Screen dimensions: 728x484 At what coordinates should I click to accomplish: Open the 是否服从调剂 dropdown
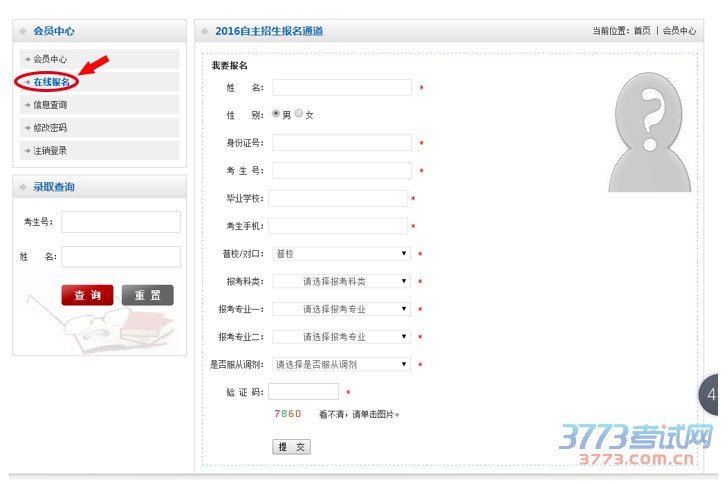pyautogui.click(x=341, y=365)
